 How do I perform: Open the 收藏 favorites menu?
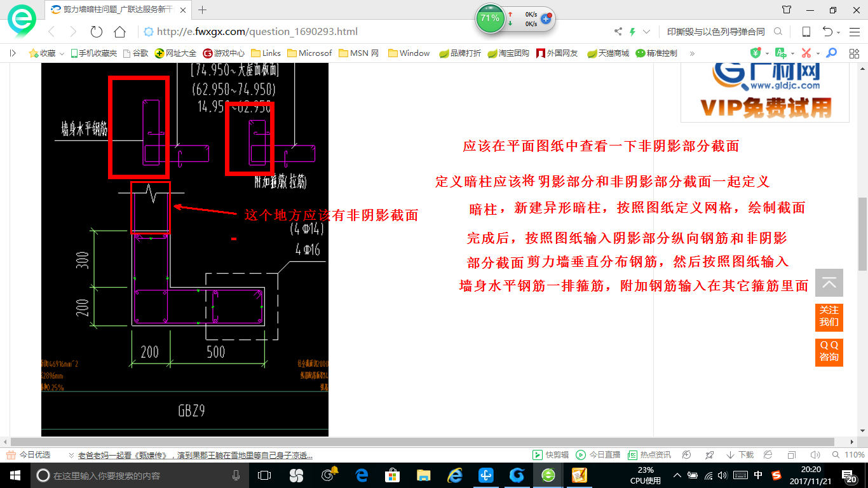43,53
